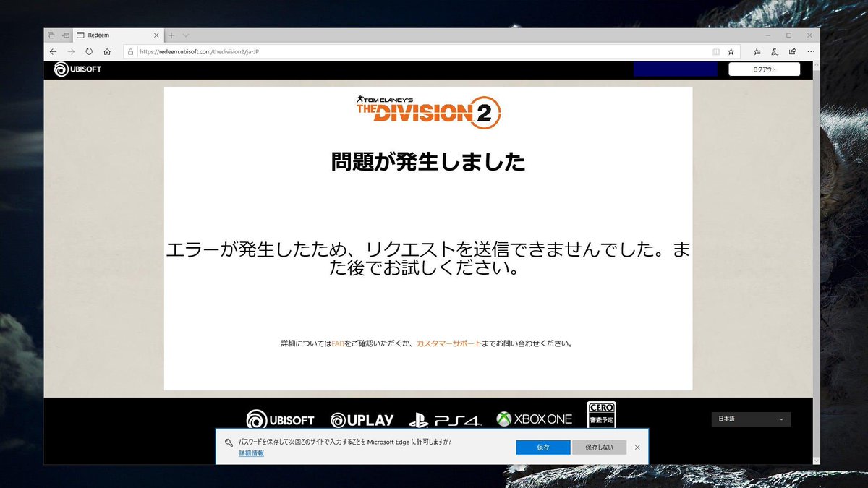Refresh the Redeem page

point(89,52)
